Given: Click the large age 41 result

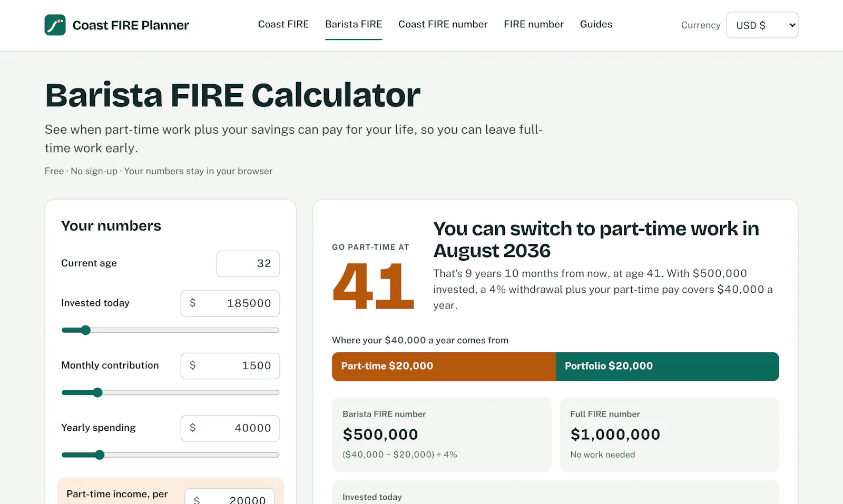Looking at the screenshot, I should 373,286.
